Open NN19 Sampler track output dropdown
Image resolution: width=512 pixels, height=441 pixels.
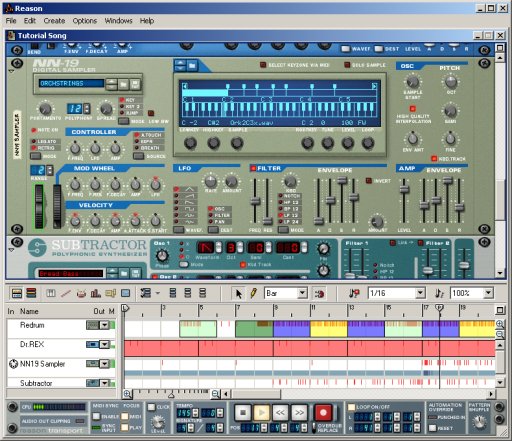105,364
